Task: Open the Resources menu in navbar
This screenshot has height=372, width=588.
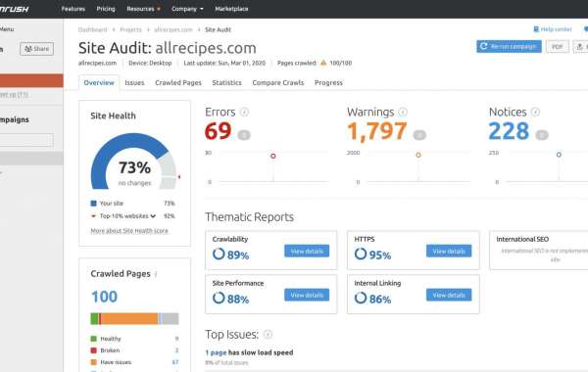Action: point(143,9)
